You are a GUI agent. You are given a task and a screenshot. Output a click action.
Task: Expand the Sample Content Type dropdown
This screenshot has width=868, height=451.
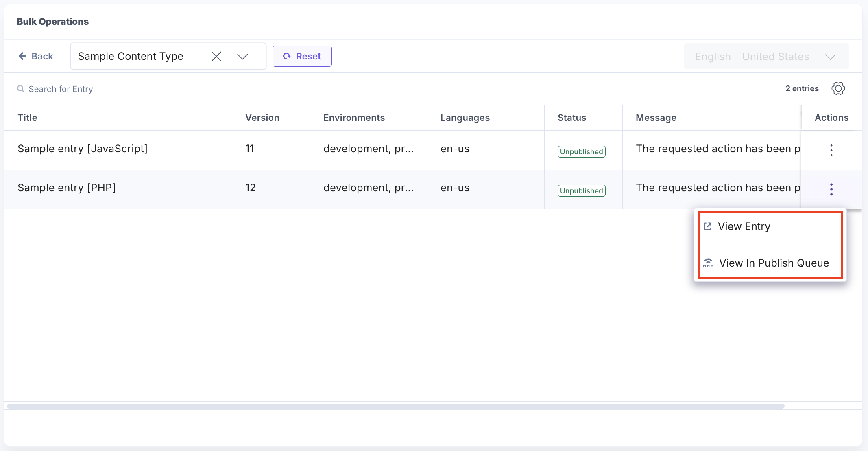[242, 57]
